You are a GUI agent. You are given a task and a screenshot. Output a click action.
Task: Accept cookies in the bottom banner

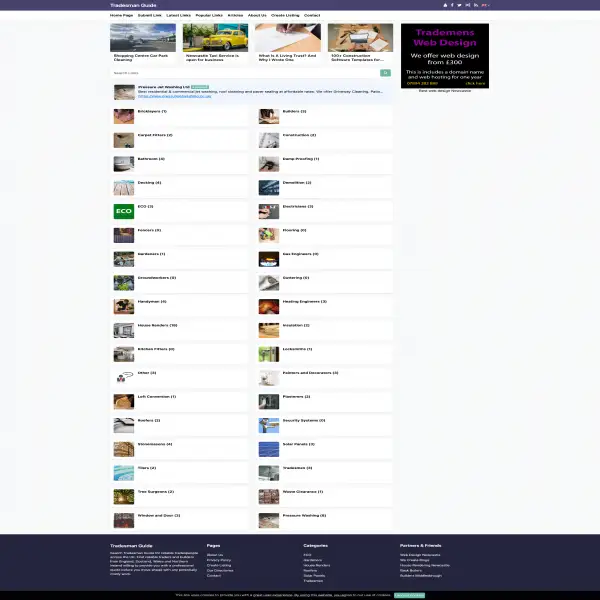tap(409, 595)
